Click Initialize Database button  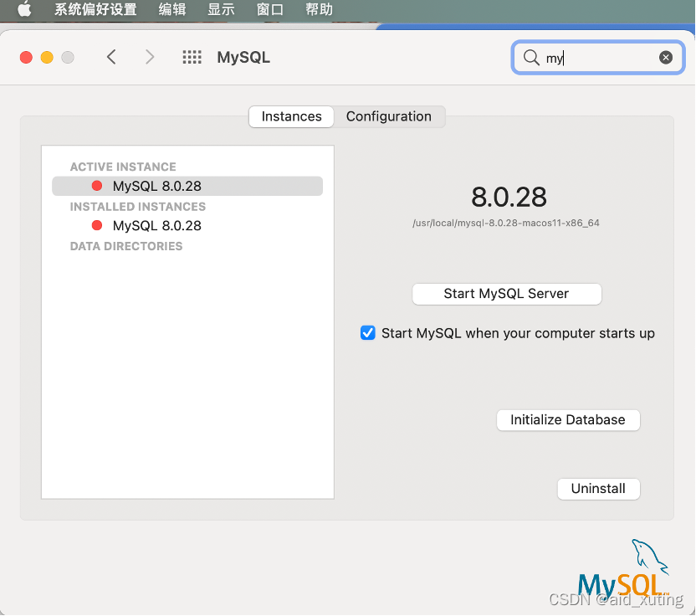568,419
